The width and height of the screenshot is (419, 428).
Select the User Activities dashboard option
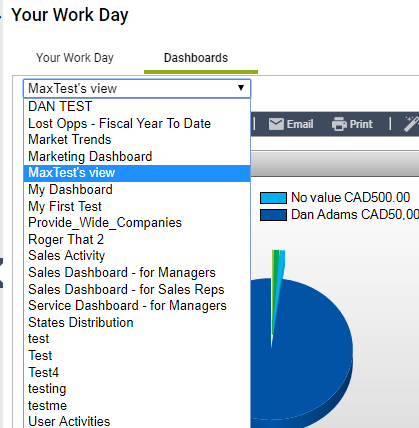(137, 421)
